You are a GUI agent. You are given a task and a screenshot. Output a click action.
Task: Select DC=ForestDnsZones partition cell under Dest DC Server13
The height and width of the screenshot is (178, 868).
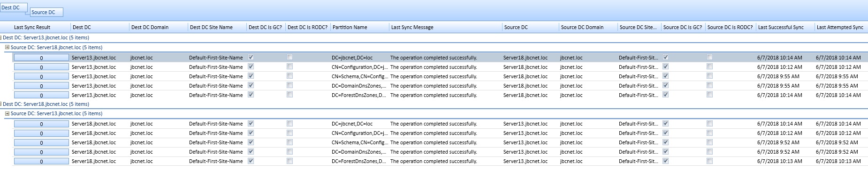[359, 95]
